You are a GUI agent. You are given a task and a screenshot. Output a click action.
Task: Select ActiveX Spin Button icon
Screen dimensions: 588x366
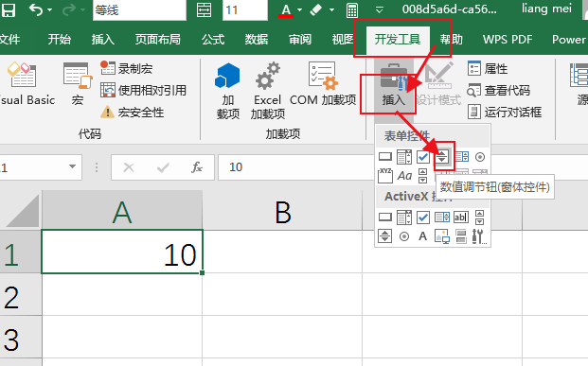point(385,236)
